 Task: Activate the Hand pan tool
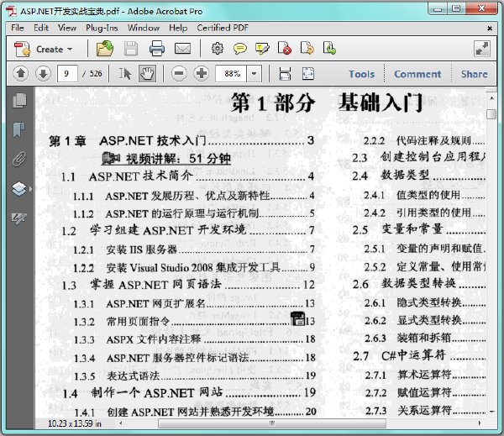point(147,74)
